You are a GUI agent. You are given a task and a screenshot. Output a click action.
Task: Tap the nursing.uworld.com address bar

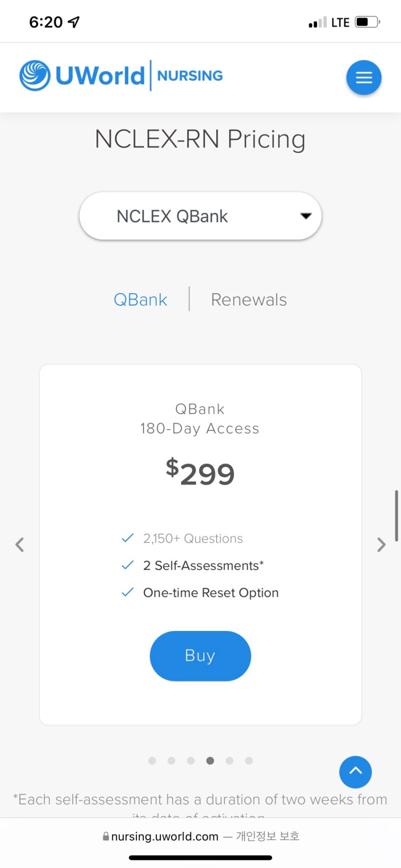(200, 836)
